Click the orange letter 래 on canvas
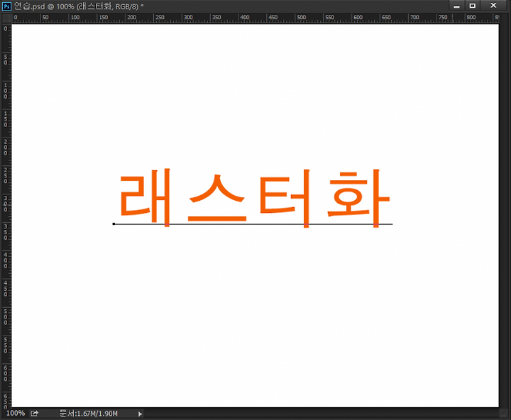 coord(145,197)
